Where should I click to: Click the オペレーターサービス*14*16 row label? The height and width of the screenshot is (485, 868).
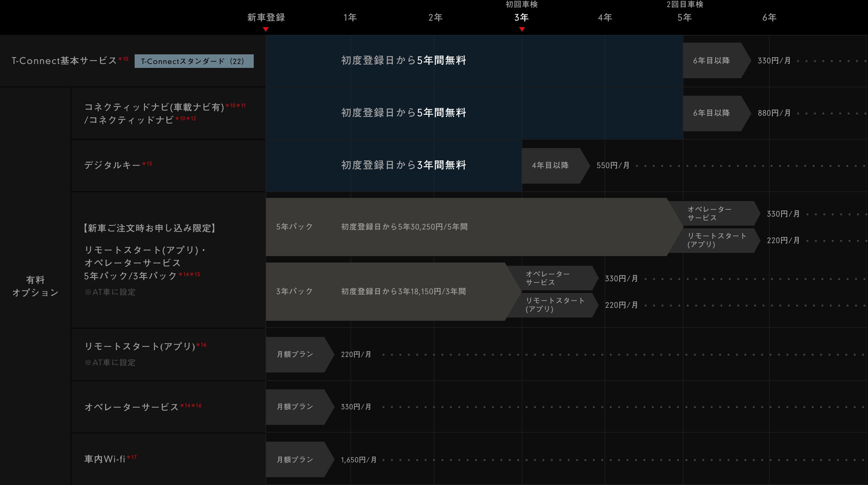pos(143,407)
